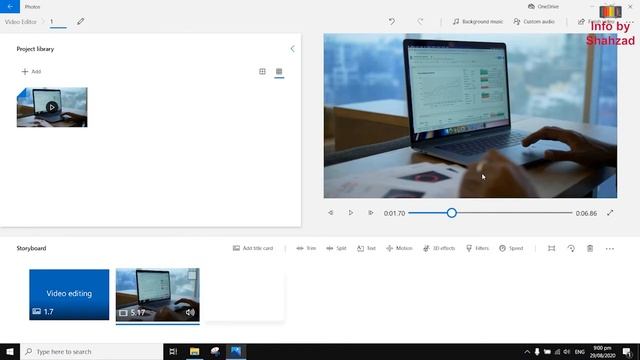Click the pencil rename project icon
The height and width of the screenshot is (360, 640).
80,22
